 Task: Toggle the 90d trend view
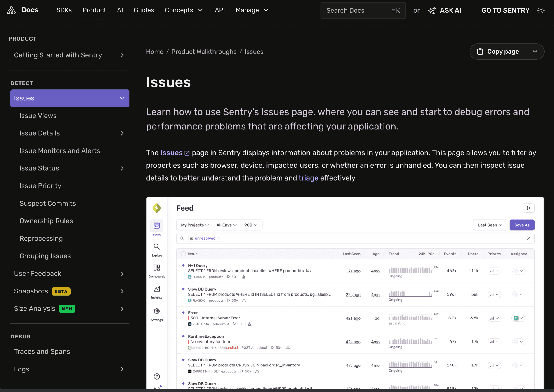pos(431,254)
